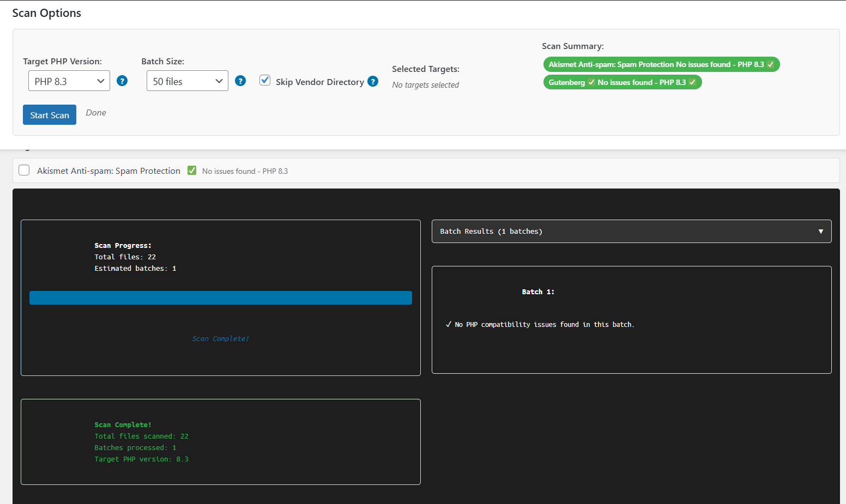This screenshot has height=504, width=846.
Task: Select the Akismet Anti-spam plugin checkbox
Action: pos(24,170)
